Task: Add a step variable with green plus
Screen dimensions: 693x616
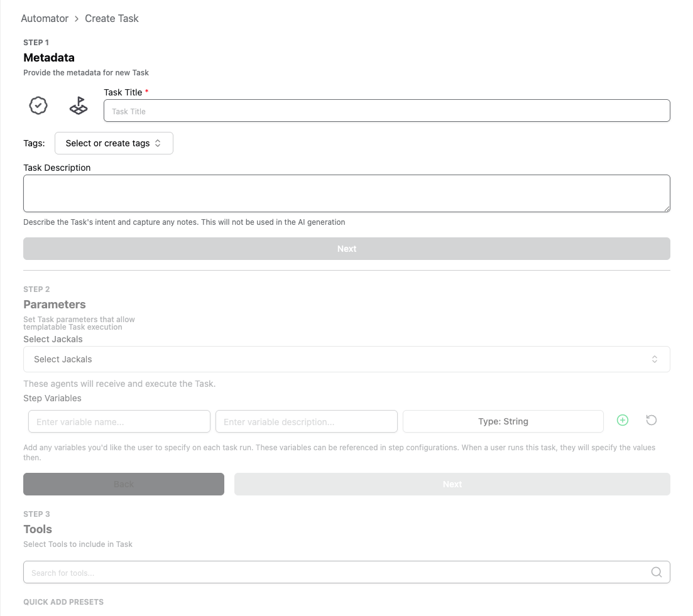Action: (x=622, y=421)
